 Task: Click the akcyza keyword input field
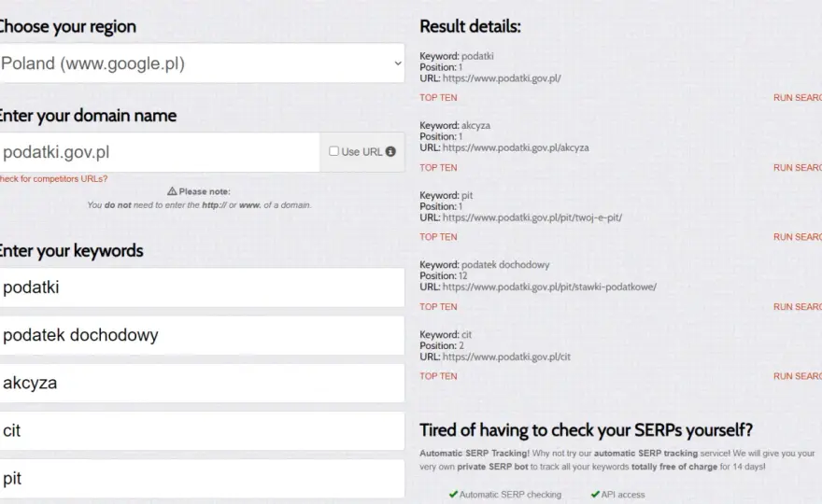[202, 383]
